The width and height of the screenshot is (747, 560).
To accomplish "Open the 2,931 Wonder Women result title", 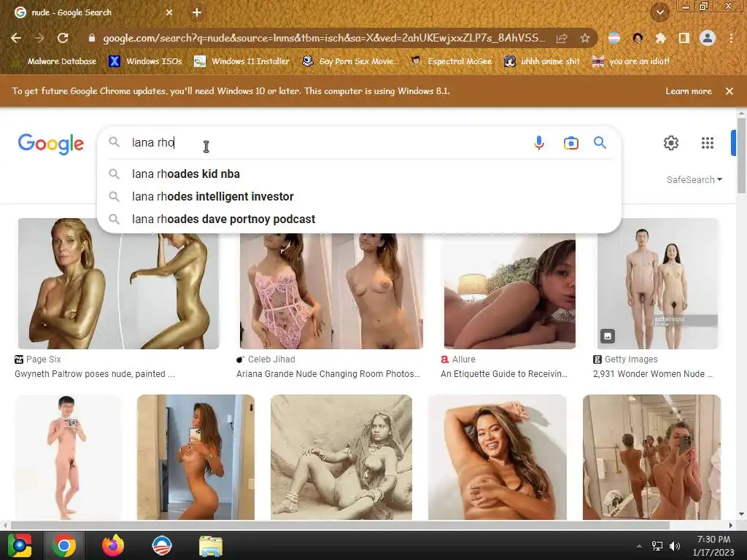I will pos(653,374).
